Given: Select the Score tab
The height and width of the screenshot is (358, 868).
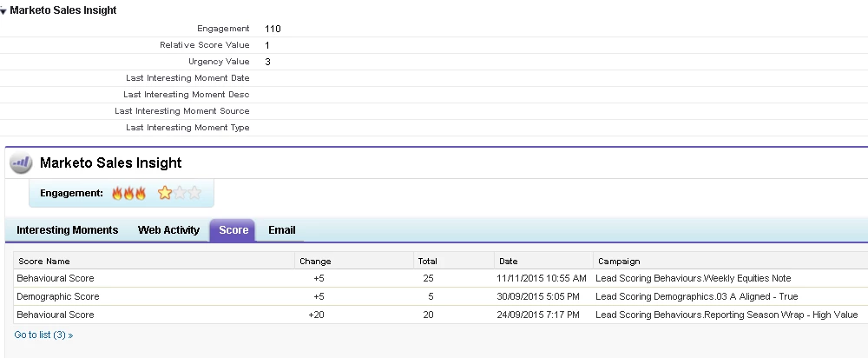Looking at the screenshot, I should point(233,230).
